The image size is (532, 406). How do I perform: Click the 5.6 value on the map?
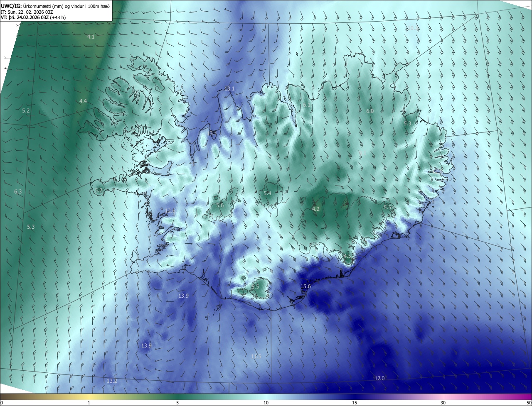pyautogui.click(x=220, y=205)
